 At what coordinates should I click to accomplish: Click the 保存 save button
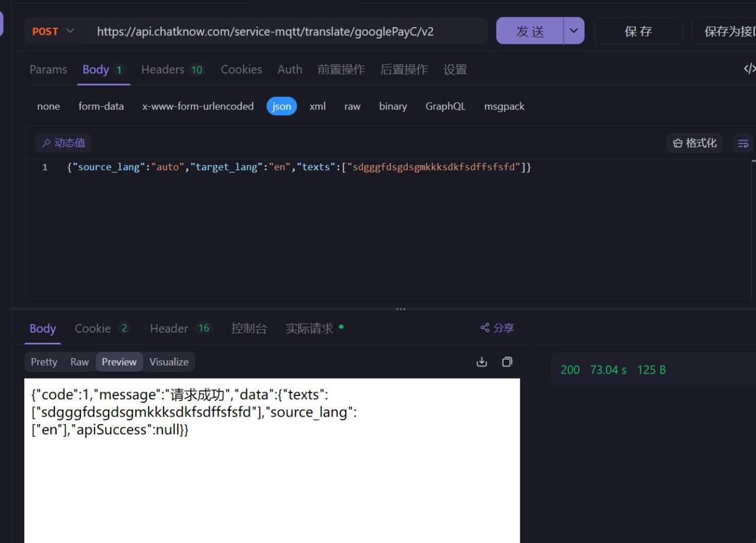tap(638, 31)
